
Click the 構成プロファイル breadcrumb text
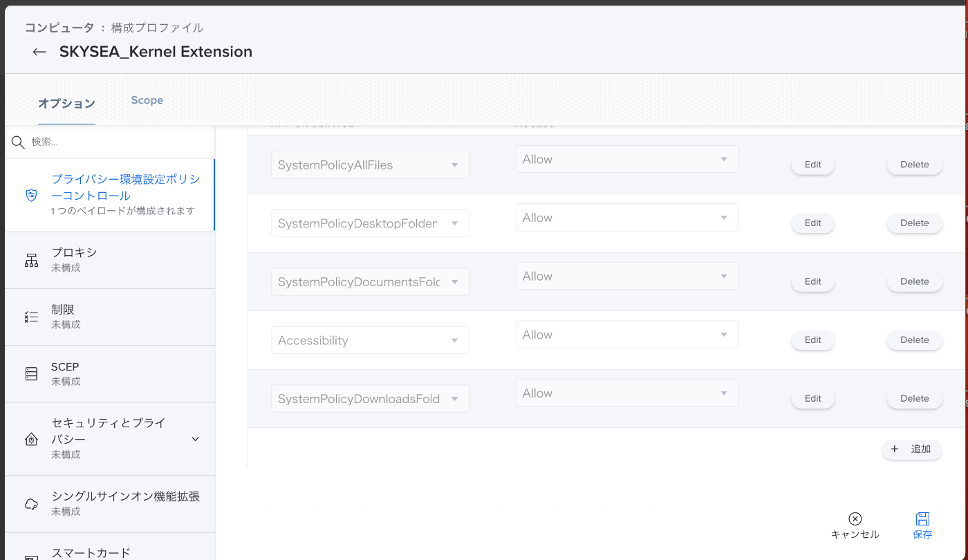(x=157, y=28)
